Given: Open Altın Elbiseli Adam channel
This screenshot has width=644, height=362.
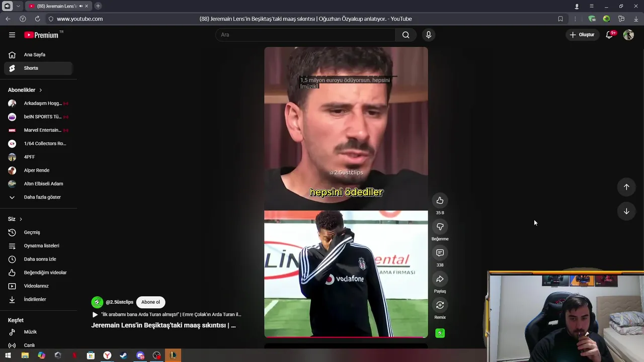Looking at the screenshot, I should 38,184.
